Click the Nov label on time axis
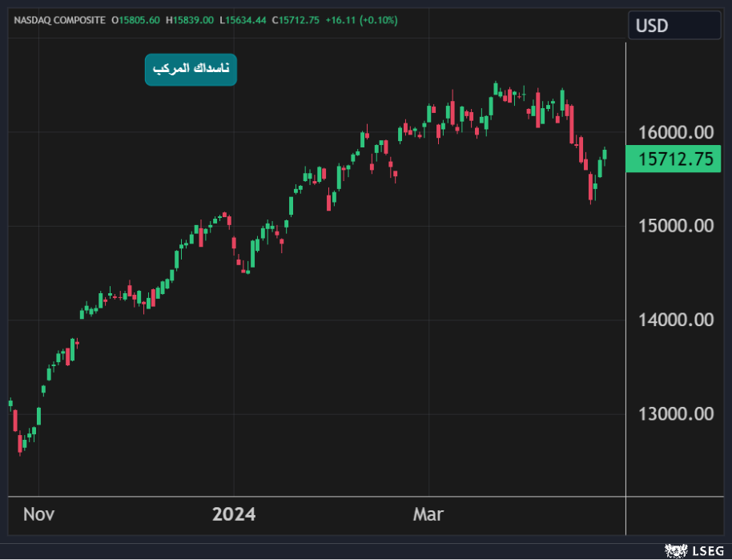The image size is (732, 560). point(38,514)
